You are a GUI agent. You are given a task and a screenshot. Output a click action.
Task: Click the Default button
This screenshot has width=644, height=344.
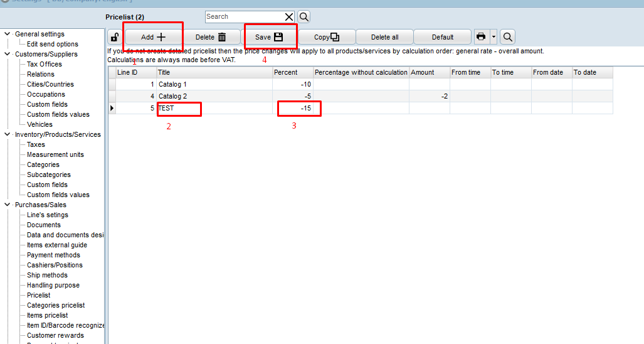click(x=442, y=37)
